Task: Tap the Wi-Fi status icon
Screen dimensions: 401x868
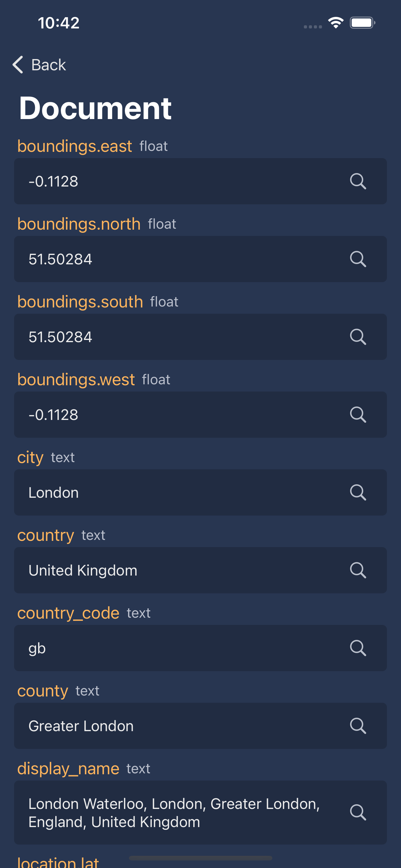Action: click(336, 23)
